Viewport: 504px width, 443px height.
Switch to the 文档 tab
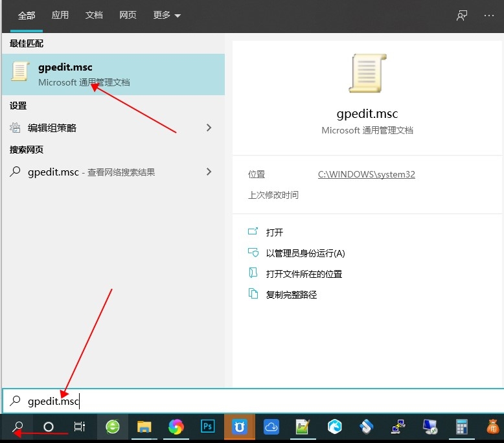[94, 16]
